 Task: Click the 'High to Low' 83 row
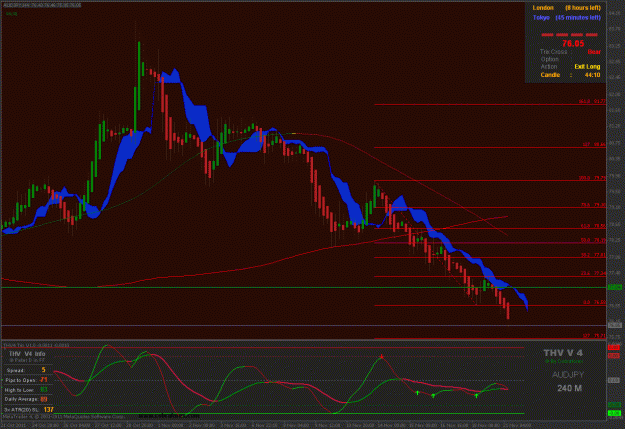pos(26,390)
